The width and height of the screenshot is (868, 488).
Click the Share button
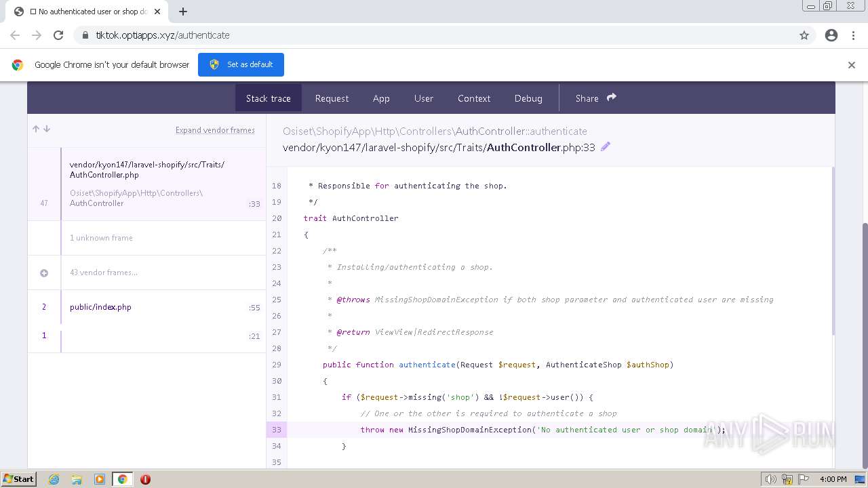595,98
